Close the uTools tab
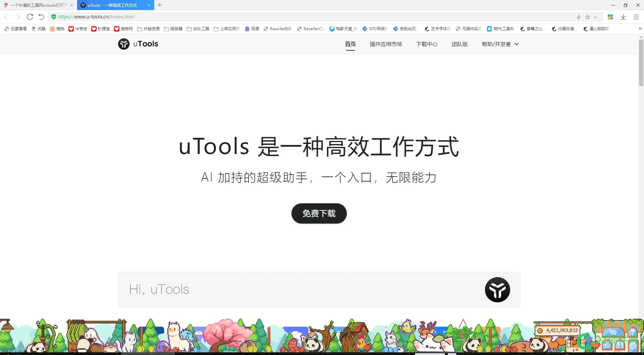The image size is (644, 355). (149, 5)
